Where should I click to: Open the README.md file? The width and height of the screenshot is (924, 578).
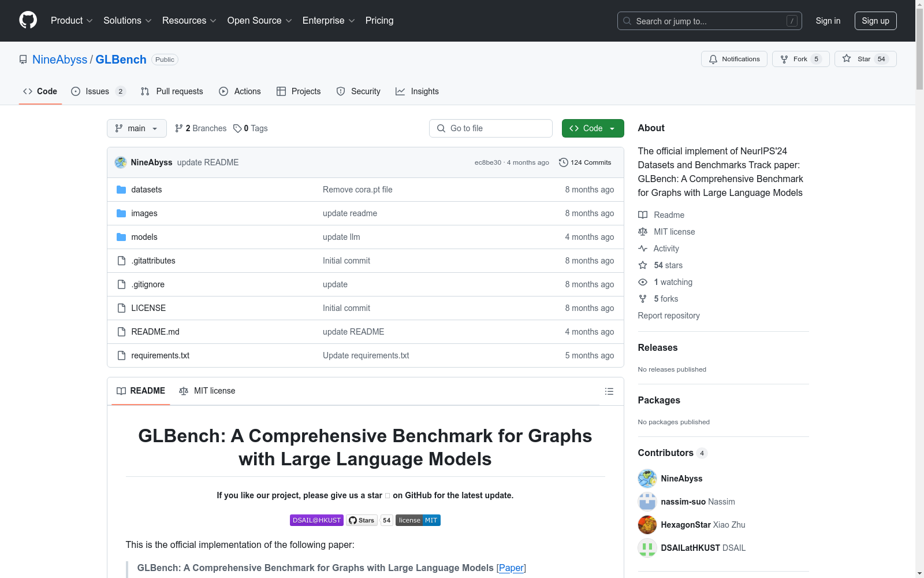[x=155, y=332]
